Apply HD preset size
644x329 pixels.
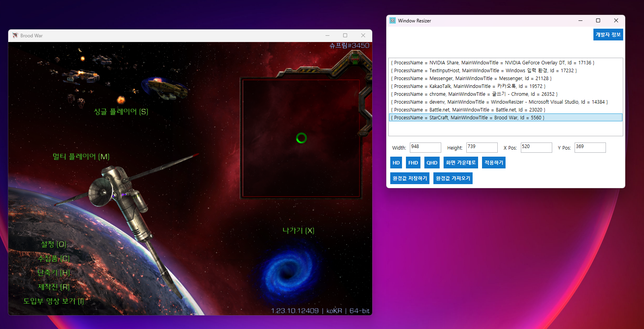pyautogui.click(x=396, y=163)
